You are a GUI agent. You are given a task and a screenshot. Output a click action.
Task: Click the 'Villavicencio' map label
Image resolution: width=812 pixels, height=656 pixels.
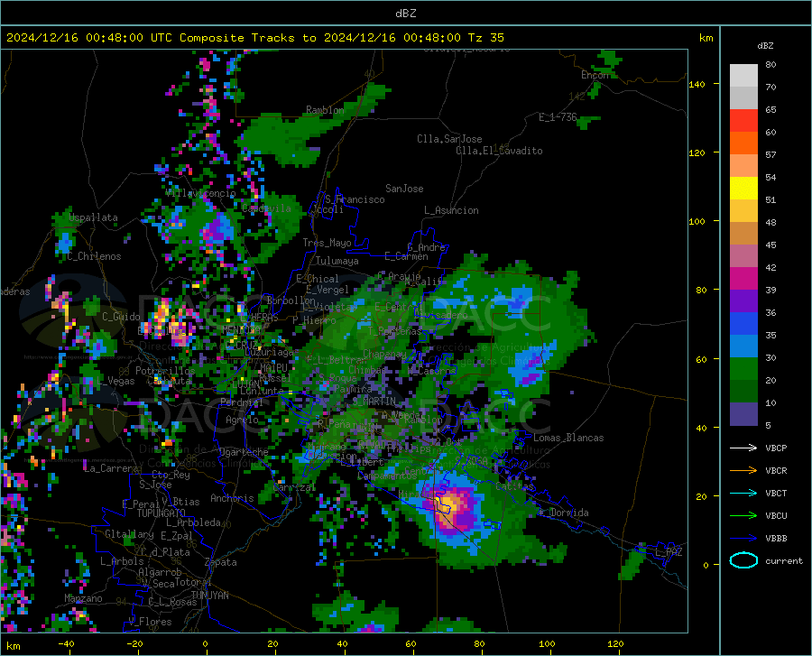click(x=200, y=193)
